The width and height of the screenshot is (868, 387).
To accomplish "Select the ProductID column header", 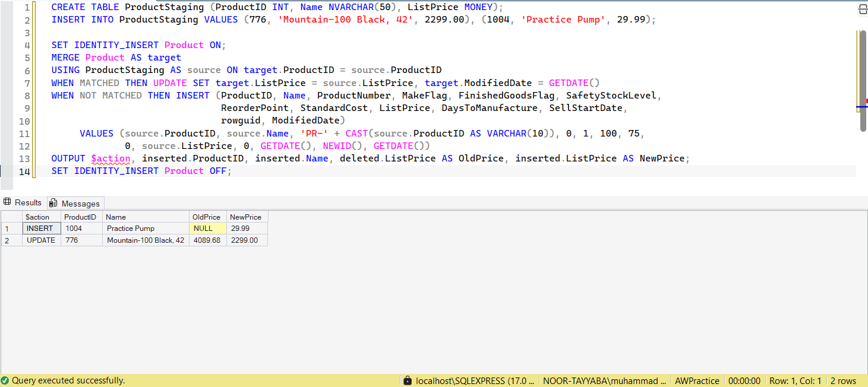I will (81, 217).
